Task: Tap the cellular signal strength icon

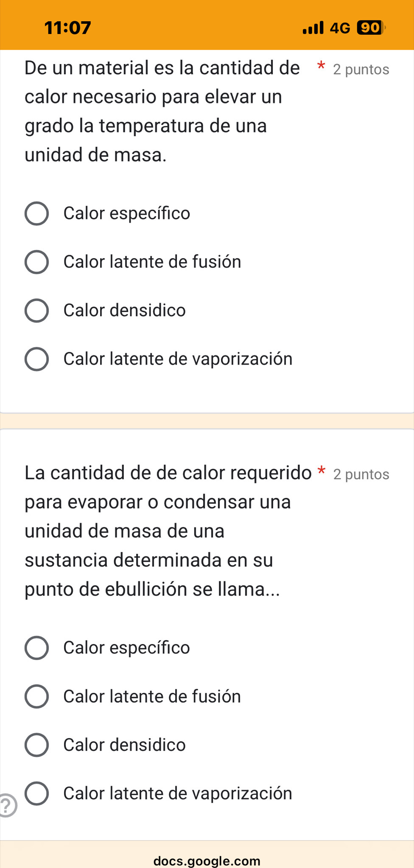Action: click(313, 28)
